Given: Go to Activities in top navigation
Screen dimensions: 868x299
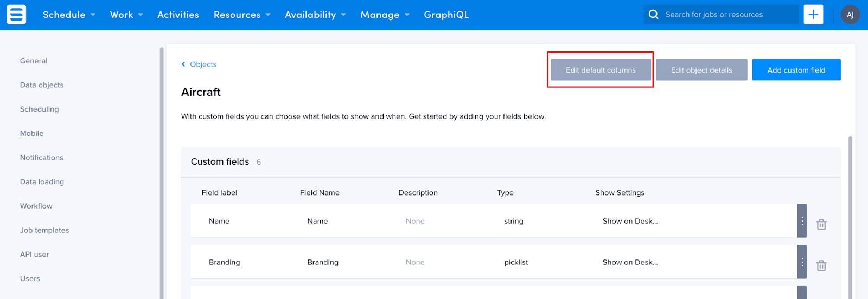Looking at the screenshot, I should pos(178,15).
